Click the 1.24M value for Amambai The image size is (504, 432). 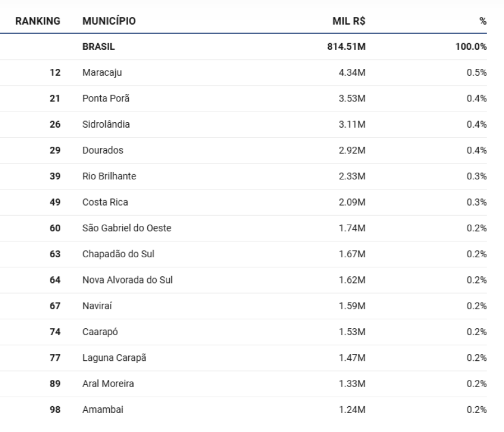pyautogui.click(x=352, y=410)
